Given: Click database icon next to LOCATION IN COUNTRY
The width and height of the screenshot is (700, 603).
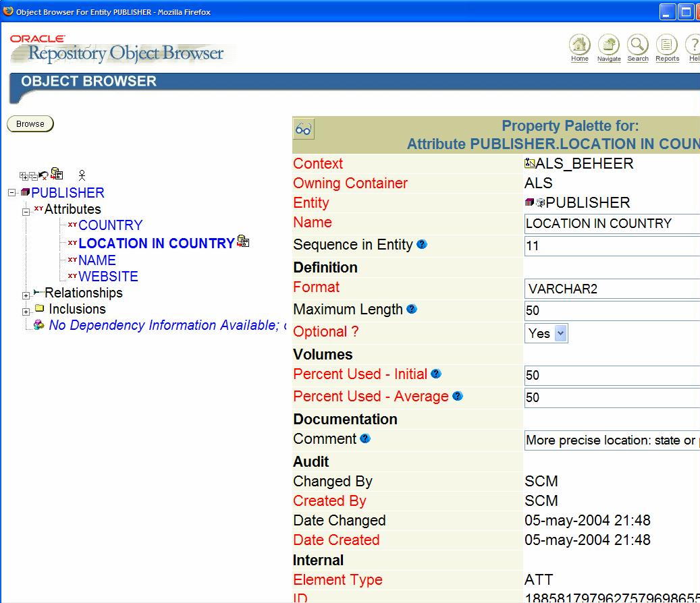Looking at the screenshot, I should coord(243,241).
